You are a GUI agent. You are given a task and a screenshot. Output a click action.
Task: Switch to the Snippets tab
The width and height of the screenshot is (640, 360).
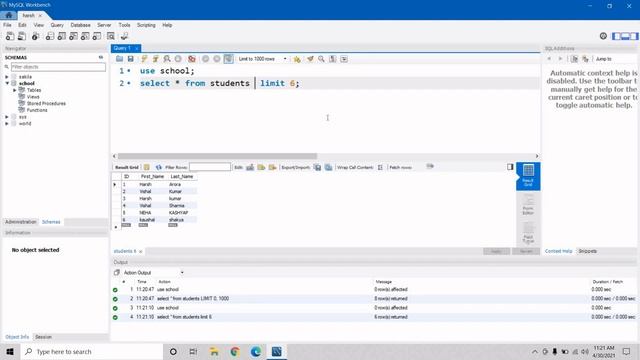[588, 251]
